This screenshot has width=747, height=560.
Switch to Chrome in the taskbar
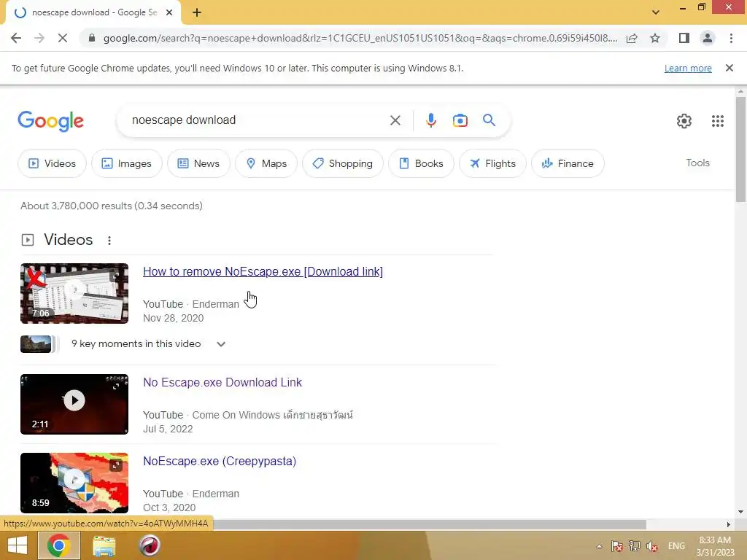(58, 545)
